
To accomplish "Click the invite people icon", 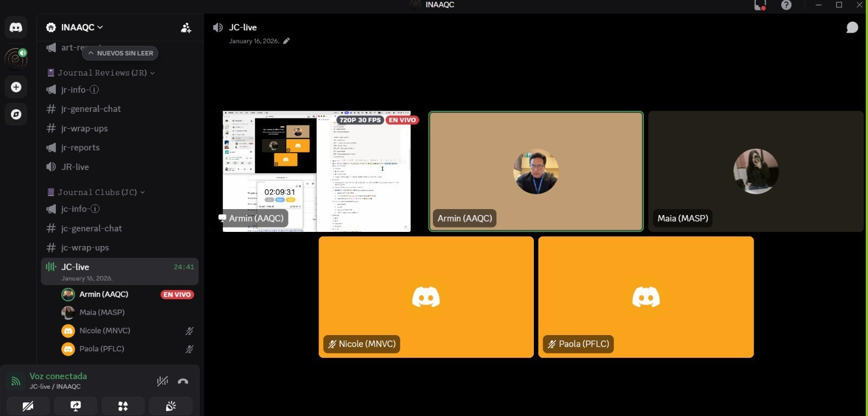I will pos(186,28).
